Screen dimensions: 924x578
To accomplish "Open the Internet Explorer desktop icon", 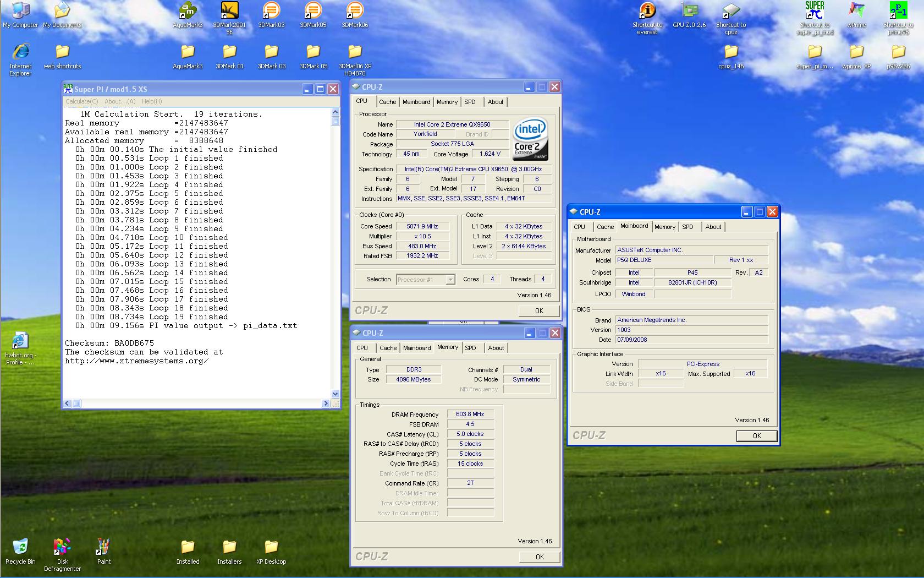I will coord(20,59).
